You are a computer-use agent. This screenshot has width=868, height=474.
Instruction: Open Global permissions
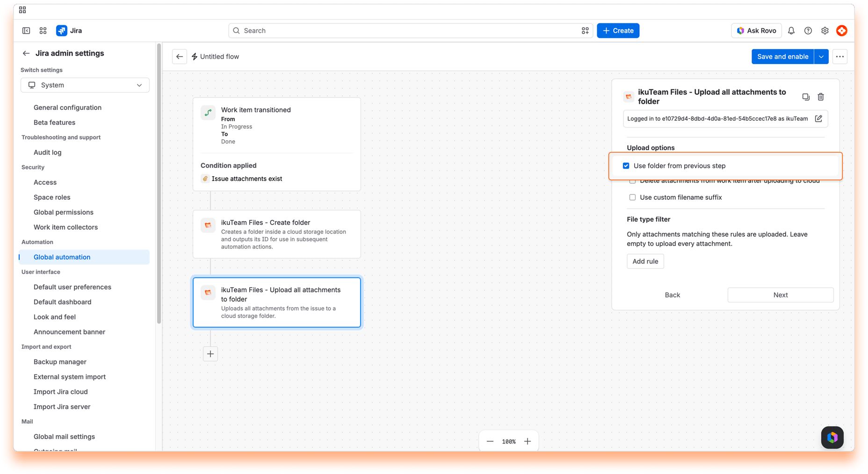(64, 212)
